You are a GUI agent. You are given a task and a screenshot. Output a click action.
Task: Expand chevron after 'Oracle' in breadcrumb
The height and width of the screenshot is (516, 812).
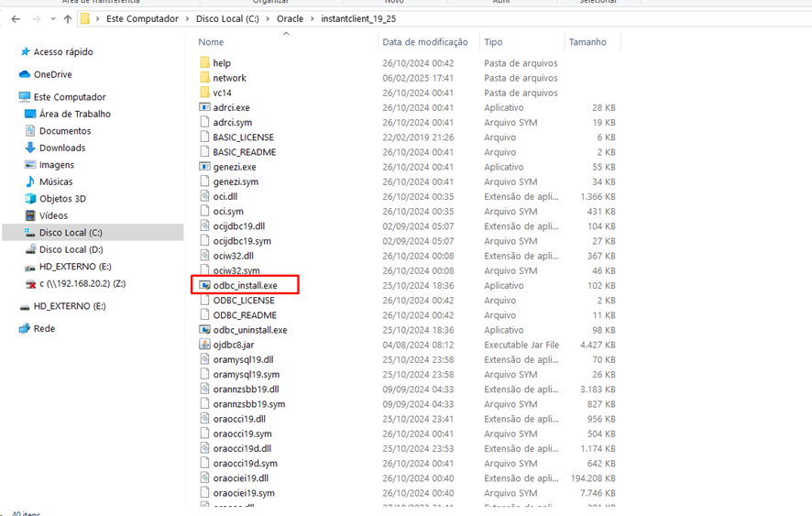(313, 19)
